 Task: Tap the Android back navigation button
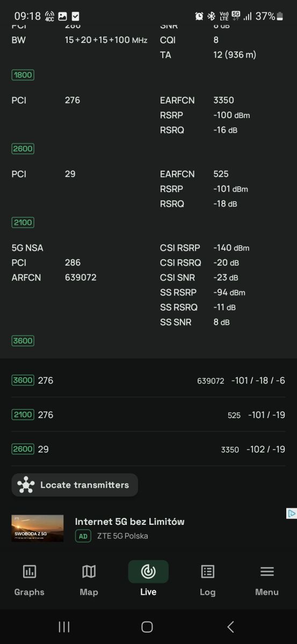(230, 626)
